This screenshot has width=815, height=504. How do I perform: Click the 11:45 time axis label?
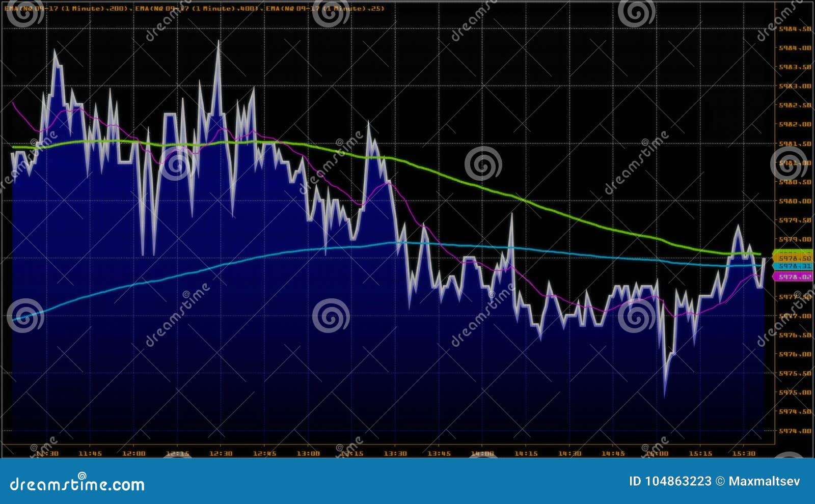(90, 454)
